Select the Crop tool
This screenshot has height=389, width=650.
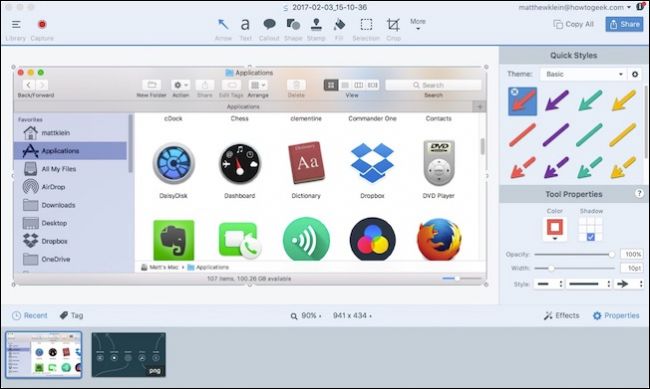pos(393,29)
